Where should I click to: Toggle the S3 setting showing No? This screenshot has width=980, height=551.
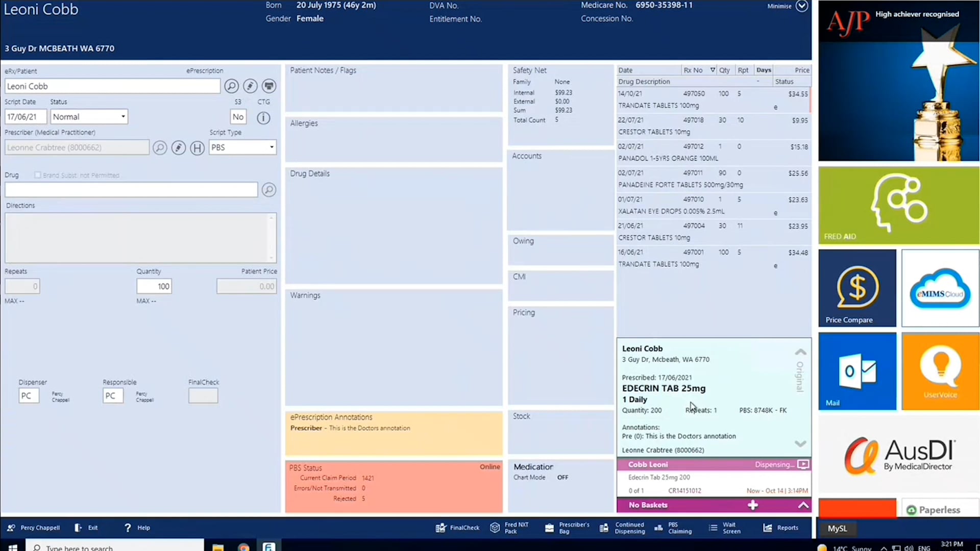[x=238, y=117]
